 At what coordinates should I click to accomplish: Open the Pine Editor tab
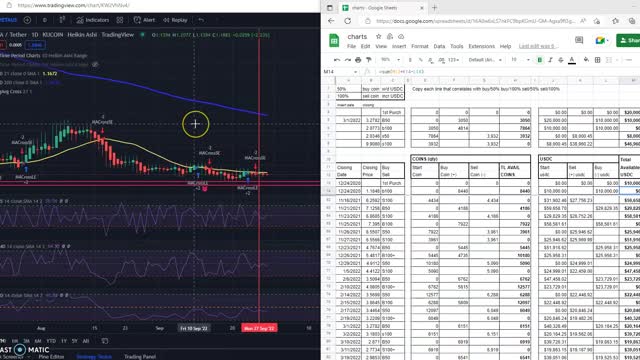51,357
